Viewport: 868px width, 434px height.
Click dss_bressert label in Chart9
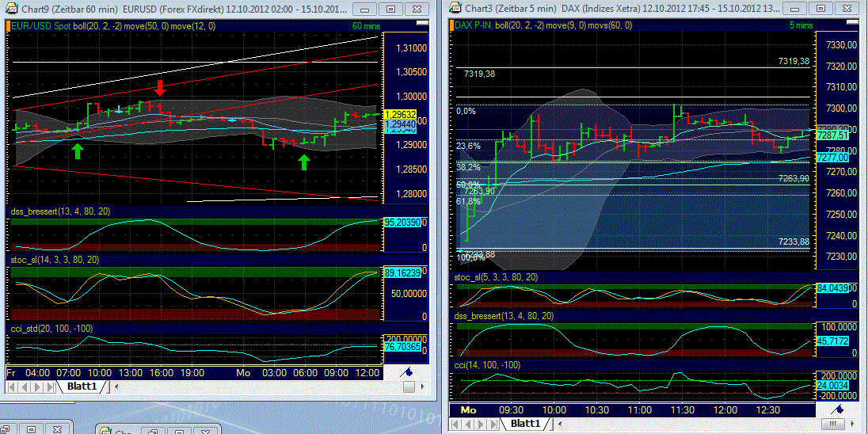59,211
